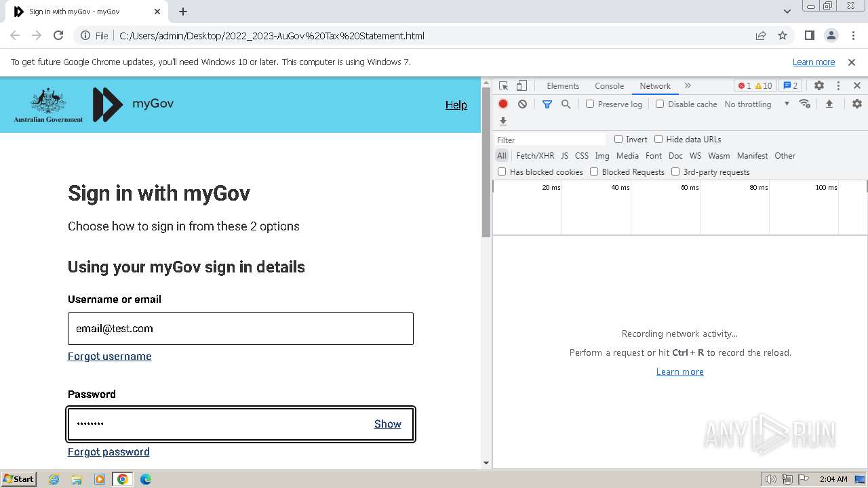This screenshot has height=488, width=868.
Task: Open Microsoft Edge from taskbar
Action: coord(145,479)
